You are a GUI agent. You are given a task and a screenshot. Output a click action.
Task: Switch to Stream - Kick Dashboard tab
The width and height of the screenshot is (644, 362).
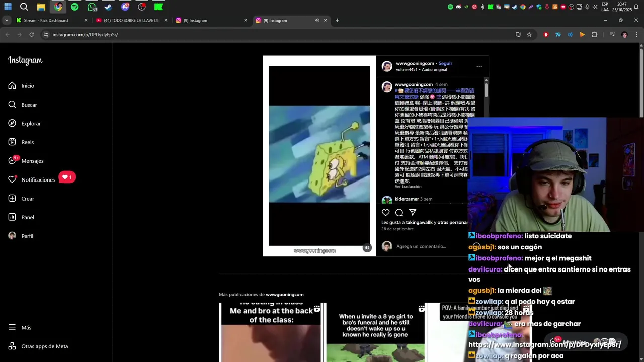point(46,20)
